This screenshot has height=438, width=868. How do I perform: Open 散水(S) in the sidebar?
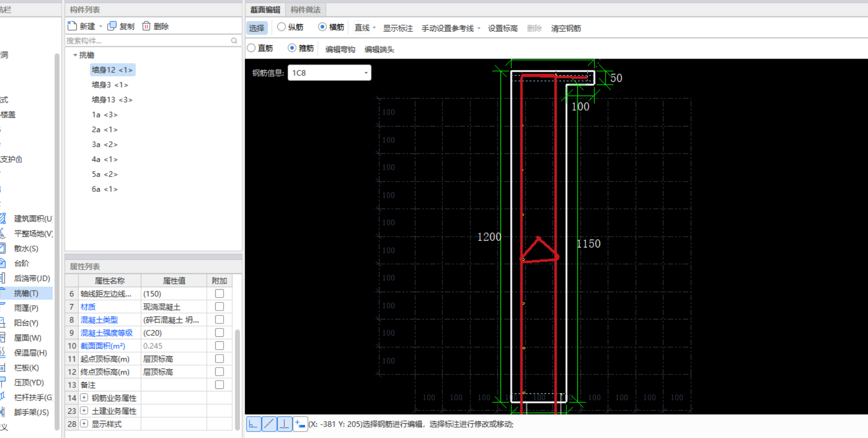coord(26,249)
